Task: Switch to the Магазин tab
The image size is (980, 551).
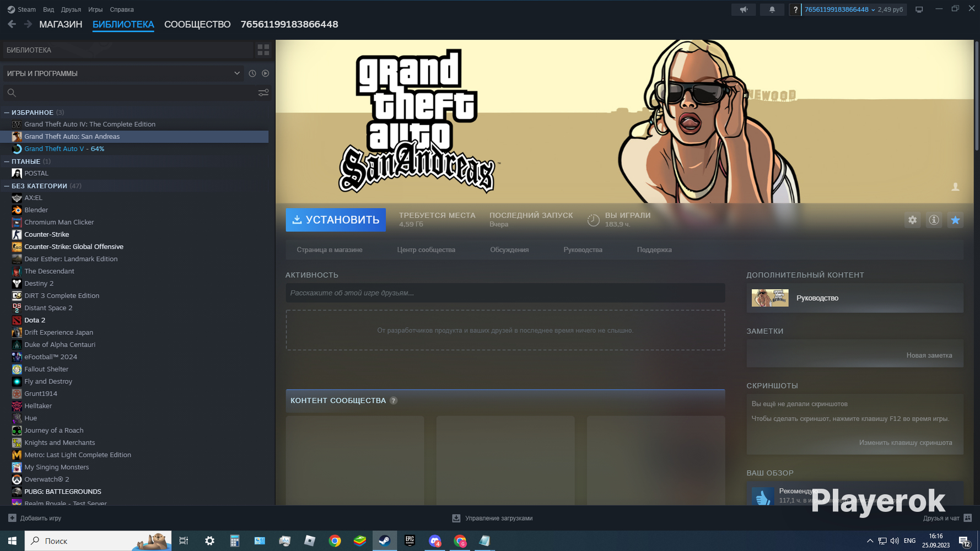Action: pyautogui.click(x=61, y=24)
